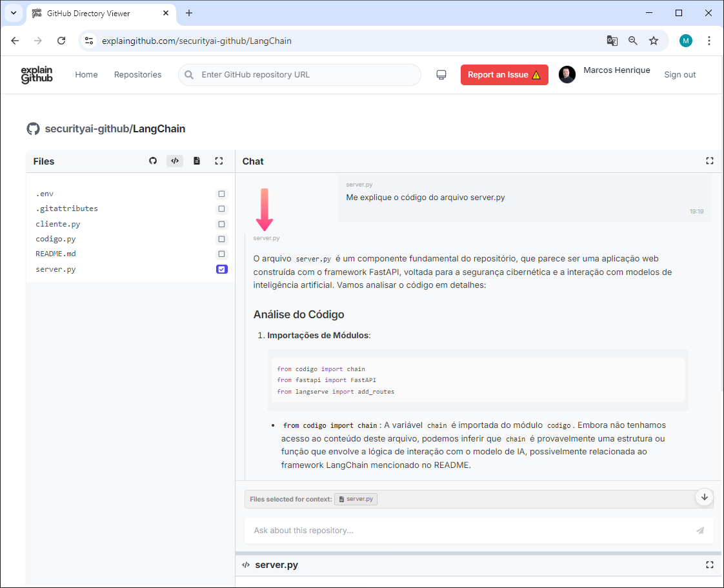Click 'from fastapi import FastAPI' code line
Screen dimensions: 724x588
(327, 380)
